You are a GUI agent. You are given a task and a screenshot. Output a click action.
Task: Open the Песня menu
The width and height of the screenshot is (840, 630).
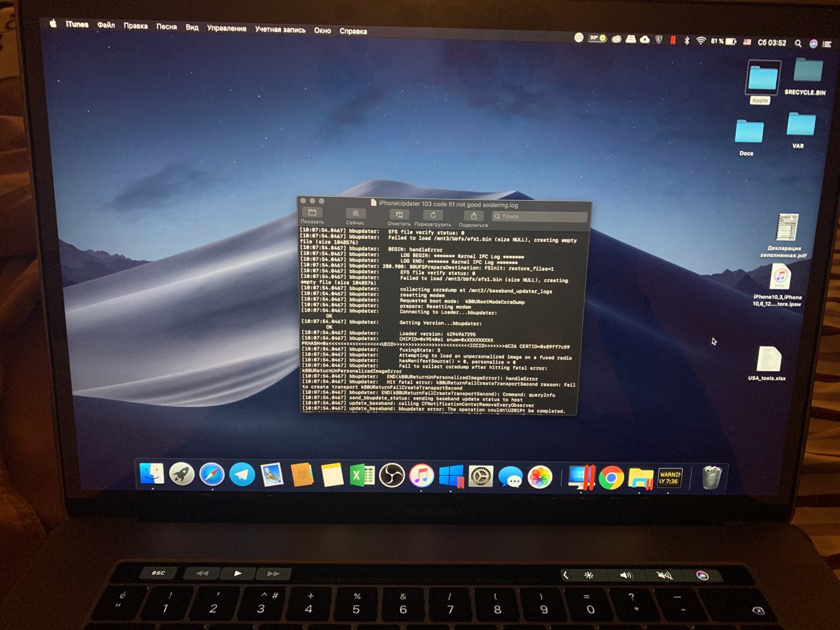[x=167, y=27]
